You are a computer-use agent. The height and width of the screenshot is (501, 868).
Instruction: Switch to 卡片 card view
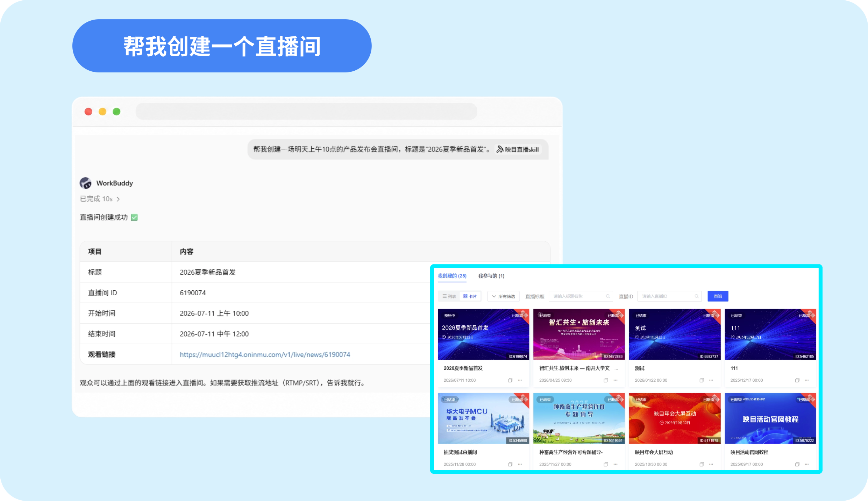click(x=470, y=296)
